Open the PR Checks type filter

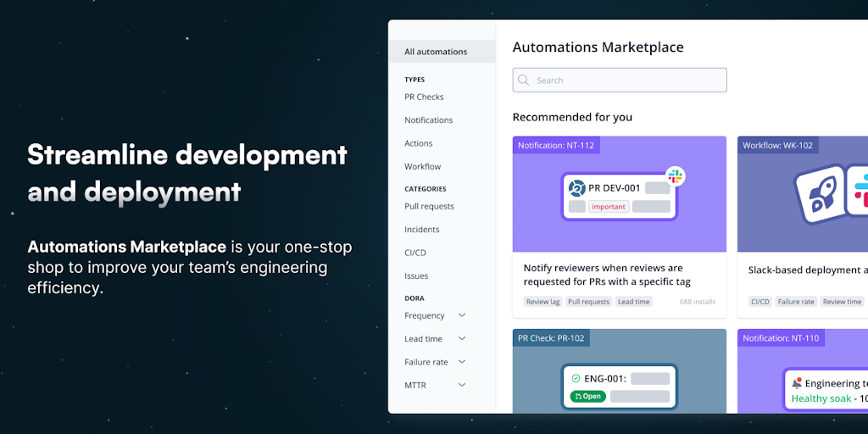click(x=424, y=97)
